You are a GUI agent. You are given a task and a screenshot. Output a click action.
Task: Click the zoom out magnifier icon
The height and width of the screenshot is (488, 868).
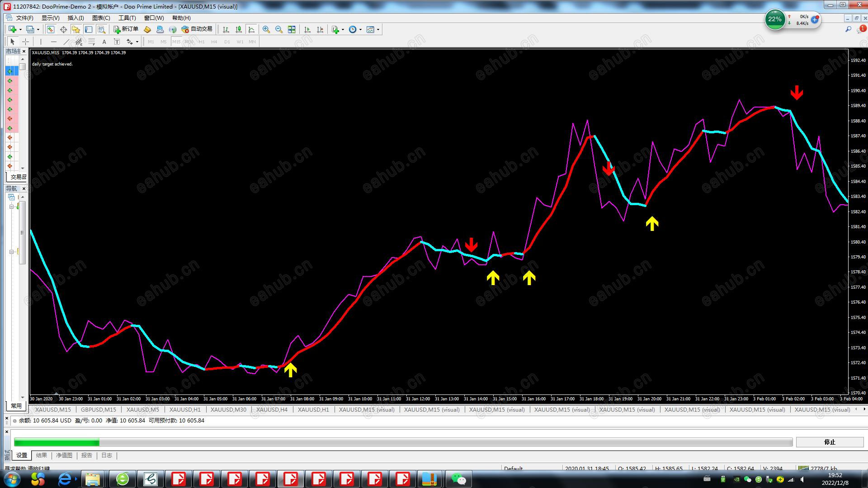tap(279, 29)
